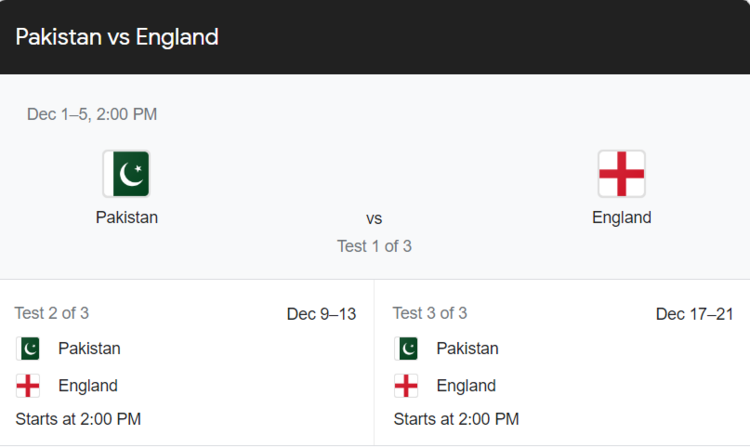Viewport: 750px width, 448px height.
Task: Select England team name in Test 2 card
Action: 88,386
